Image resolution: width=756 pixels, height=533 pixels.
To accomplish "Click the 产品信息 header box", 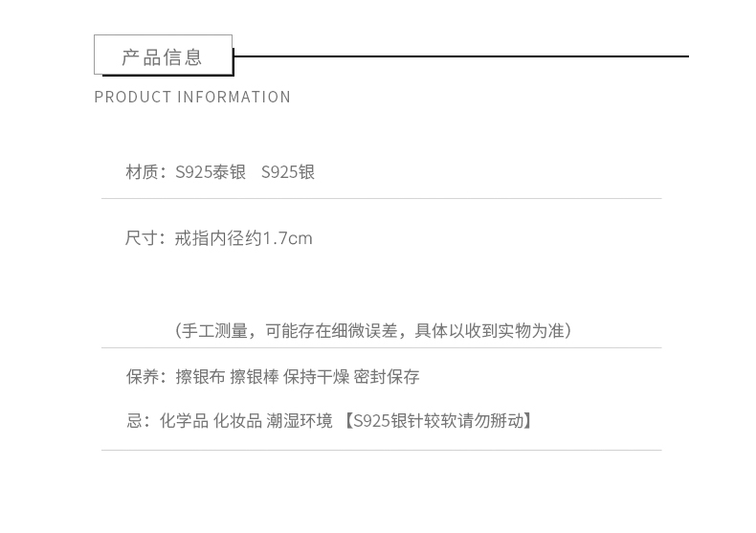I will 163,56.
